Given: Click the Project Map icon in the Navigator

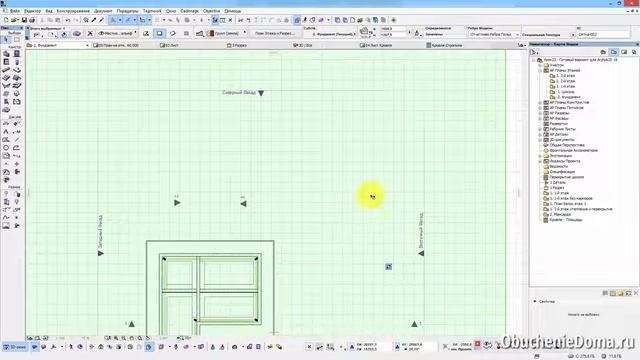Looking at the screenshot, I should click(x=603, y=52).
